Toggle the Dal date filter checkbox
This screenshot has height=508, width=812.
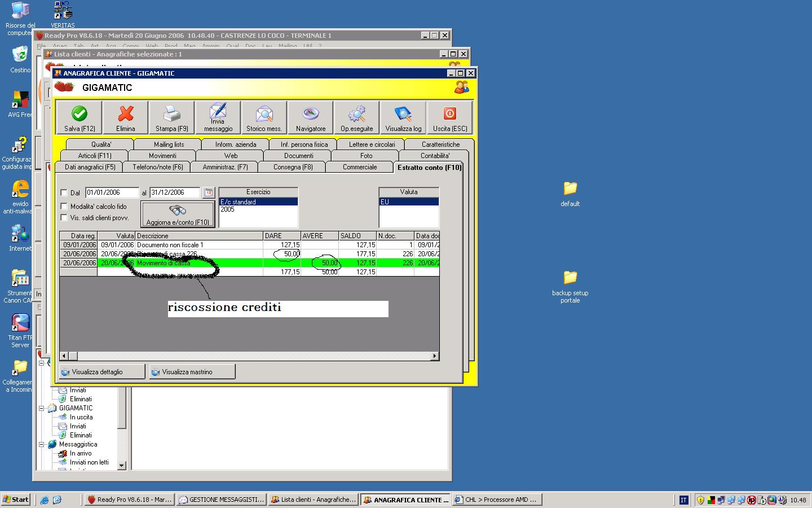(x=64, y=193)
